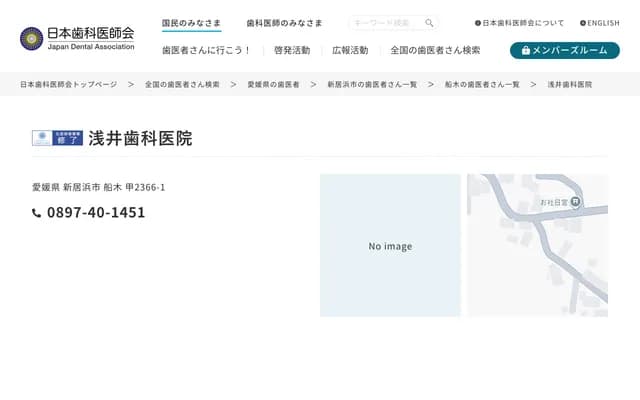Open 歯医者さんに行こう！ menu

pos(206,50)
